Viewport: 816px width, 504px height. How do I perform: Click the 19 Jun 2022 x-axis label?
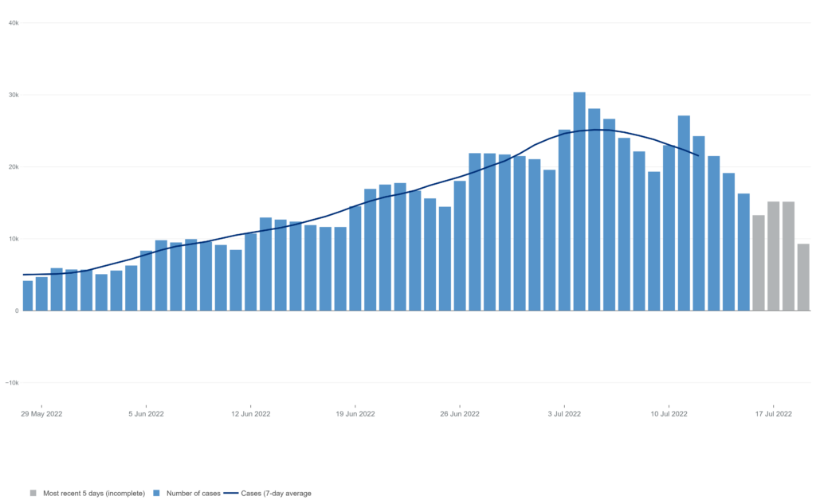tap(355, 414)
